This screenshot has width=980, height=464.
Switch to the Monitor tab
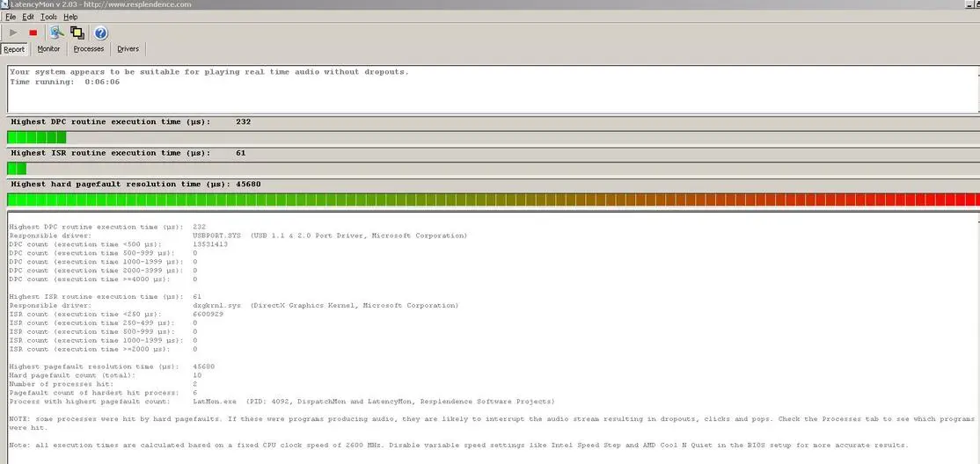[x=48, y=48]
